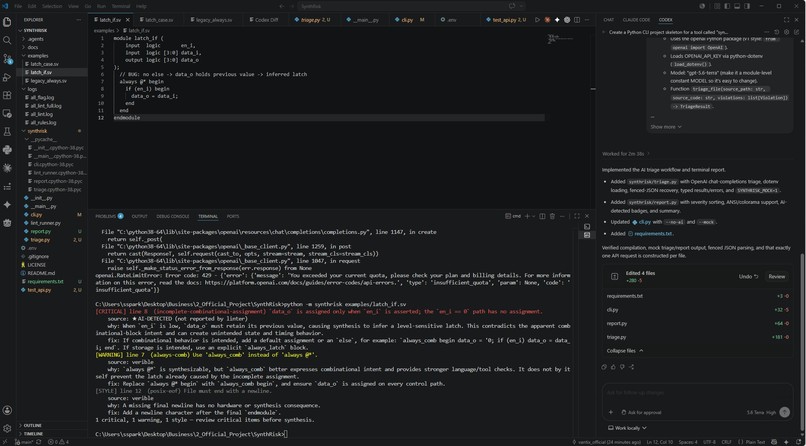Click Undo in edited files card
This screenshot has width=806, height=446.
coord(748,276)
